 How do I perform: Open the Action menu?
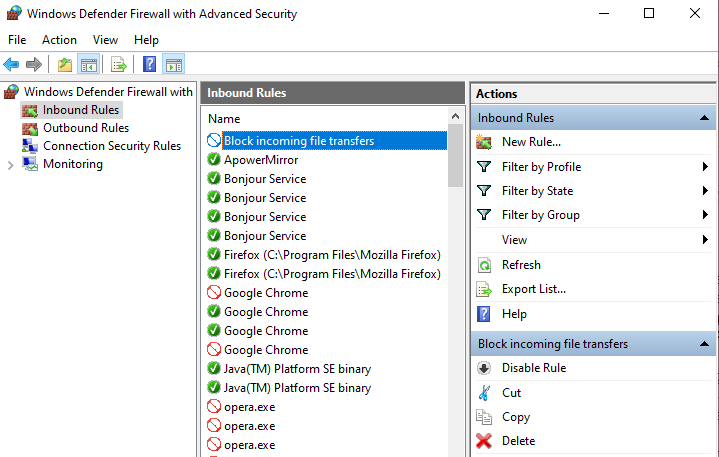(x=59, y=40)
